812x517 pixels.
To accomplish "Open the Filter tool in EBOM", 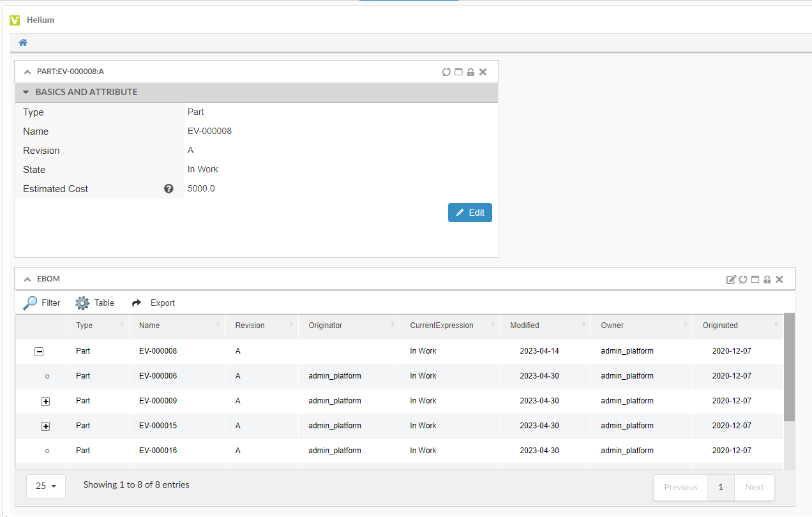I will (x=41, y=303).
